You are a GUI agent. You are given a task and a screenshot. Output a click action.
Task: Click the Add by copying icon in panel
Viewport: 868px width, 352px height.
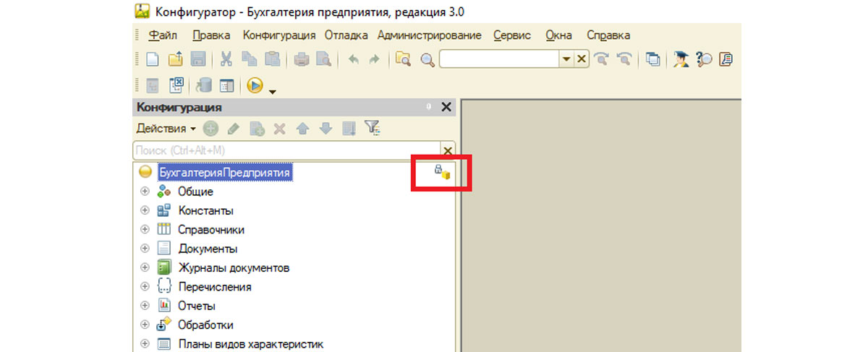[x=257, y=129]
